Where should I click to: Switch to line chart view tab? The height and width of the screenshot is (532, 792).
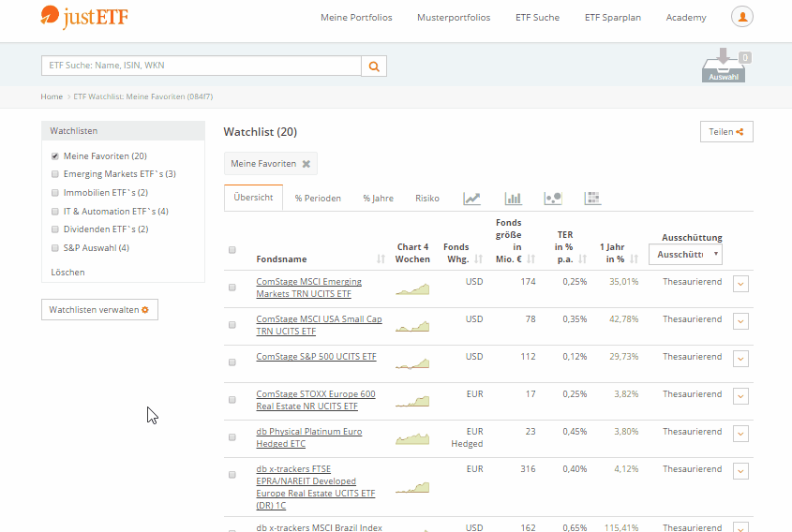pos(472,199)
